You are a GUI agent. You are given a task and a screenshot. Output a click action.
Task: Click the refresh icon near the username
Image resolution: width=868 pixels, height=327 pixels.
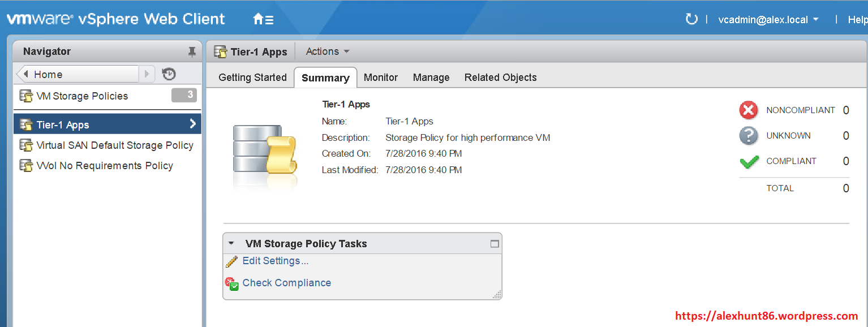(x=691, y=19)
